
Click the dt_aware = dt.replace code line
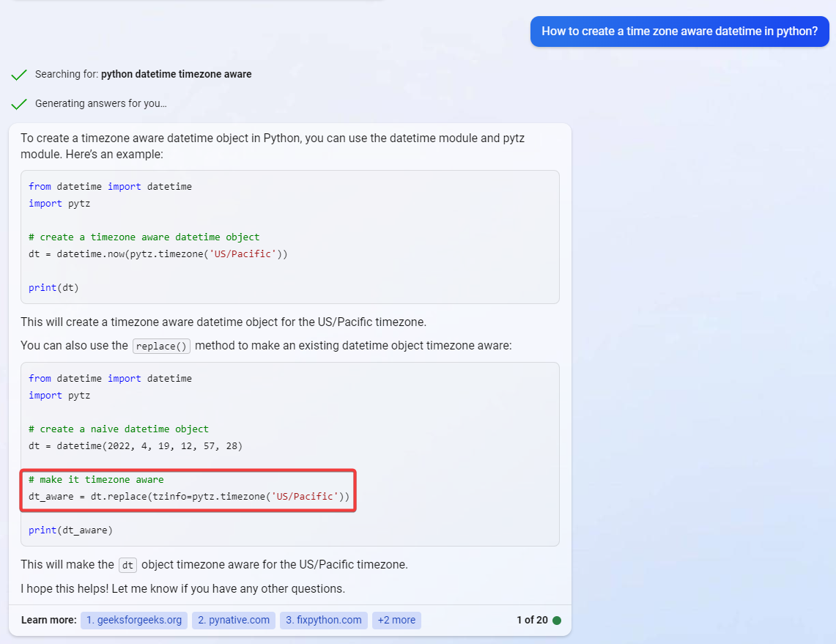[189, 496]
